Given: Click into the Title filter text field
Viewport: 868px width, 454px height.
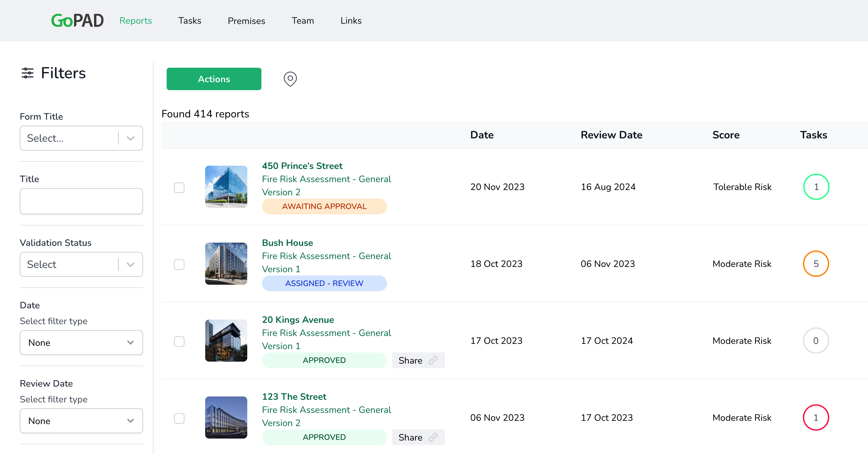Looking at the screenshot, I should (x=81, y=201).
